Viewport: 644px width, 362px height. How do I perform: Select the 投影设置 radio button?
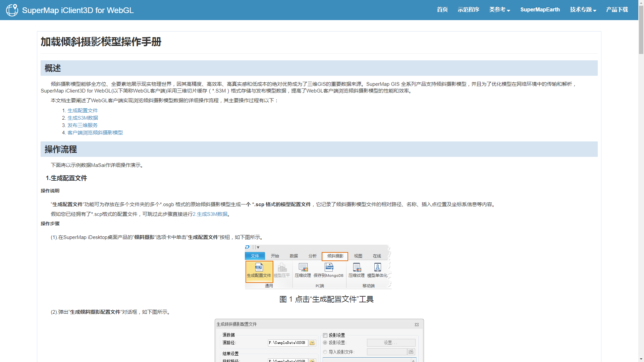pos(325,343)
